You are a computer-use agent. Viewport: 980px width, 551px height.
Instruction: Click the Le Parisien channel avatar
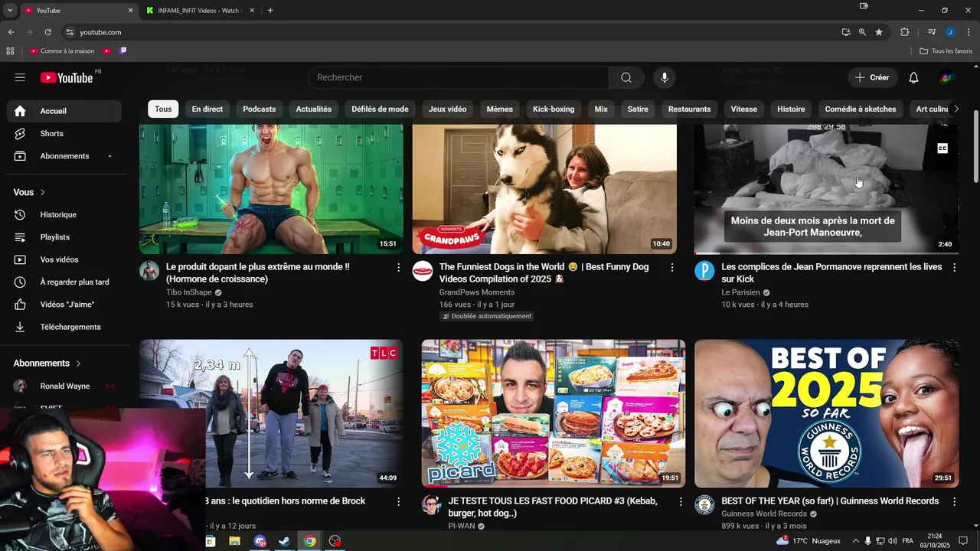[x=704, y=271]
